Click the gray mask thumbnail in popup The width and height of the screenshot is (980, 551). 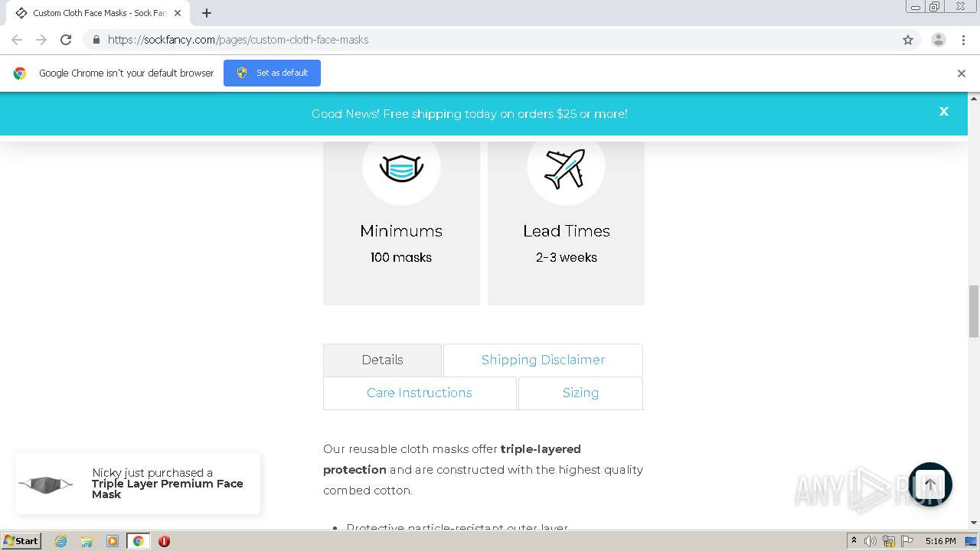[x=46, y=484]
